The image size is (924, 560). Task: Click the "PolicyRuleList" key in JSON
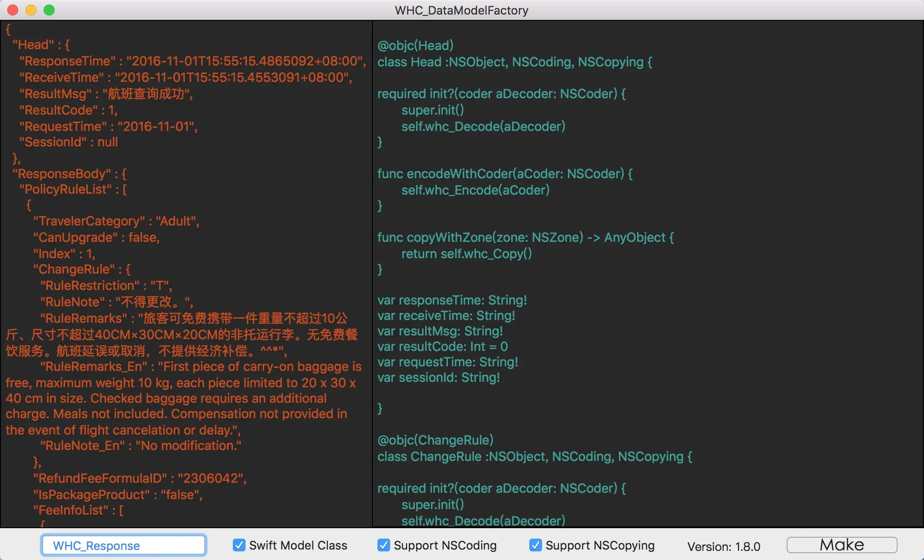66,189
